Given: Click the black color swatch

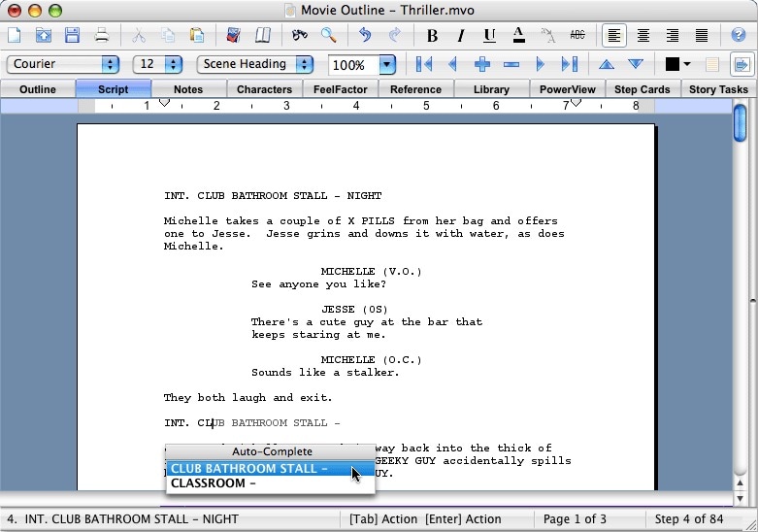Looking at the screenshot, I should (673, 64).
